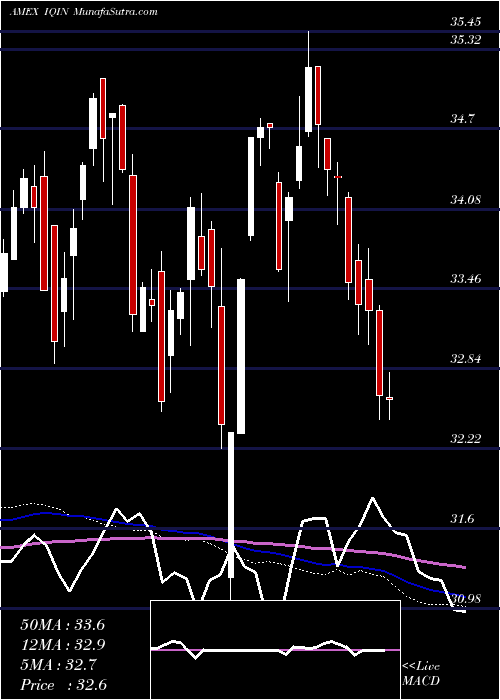Select the 32.84 price level label
500x700 pixels.
[x=465, y=358]
